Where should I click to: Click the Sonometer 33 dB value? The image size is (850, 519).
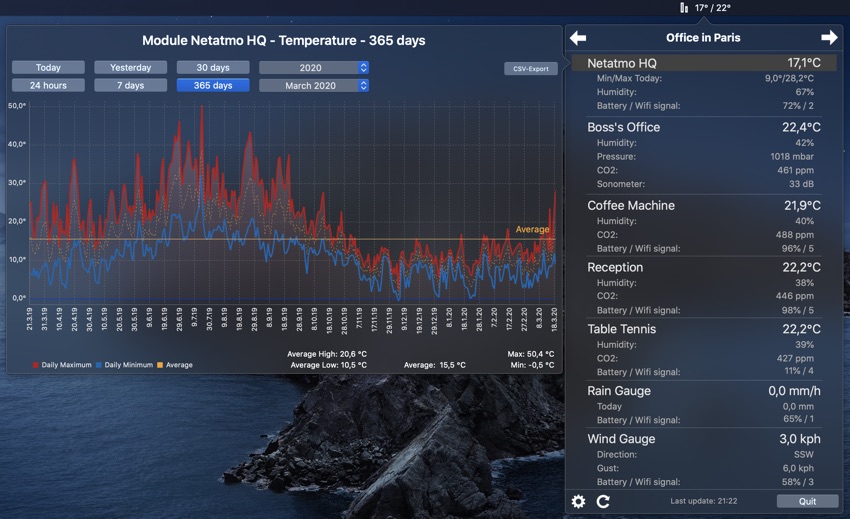[801, 184]
